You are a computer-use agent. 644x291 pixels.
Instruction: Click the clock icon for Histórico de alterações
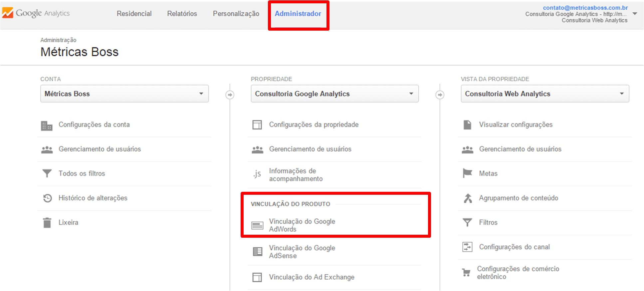47,198
